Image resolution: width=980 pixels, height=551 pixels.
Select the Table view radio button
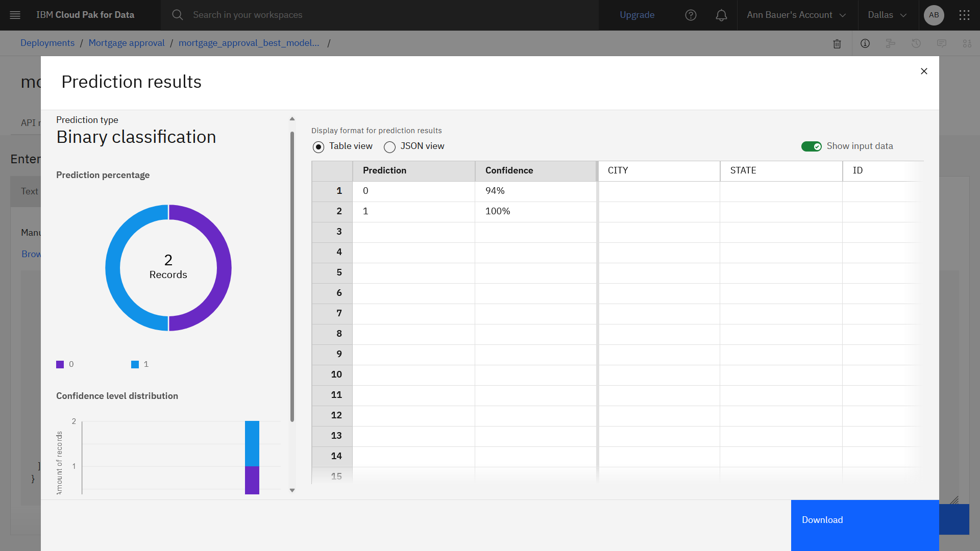318,146
